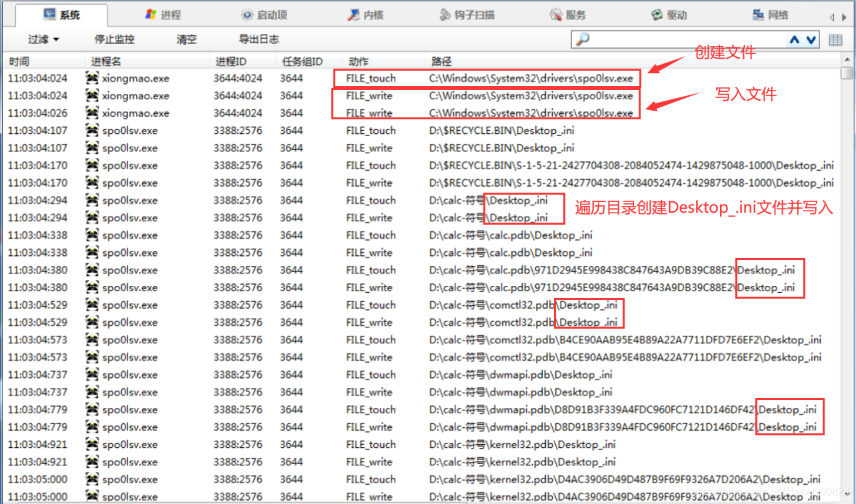This screenshot has height=504, width=856.
Task: Click spo0lsv.exe icon in the 11:03:04:921 FILE_write row
Action: click(x=93, y=461)
